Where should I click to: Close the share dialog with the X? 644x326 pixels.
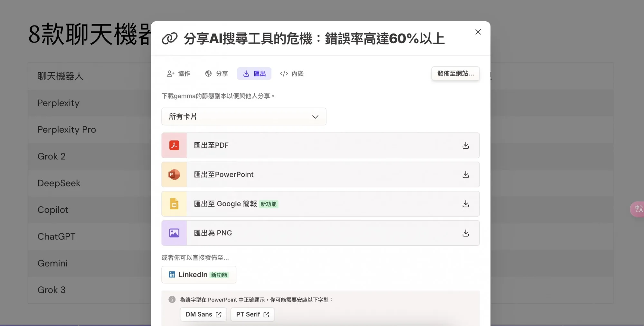[478, 32]
